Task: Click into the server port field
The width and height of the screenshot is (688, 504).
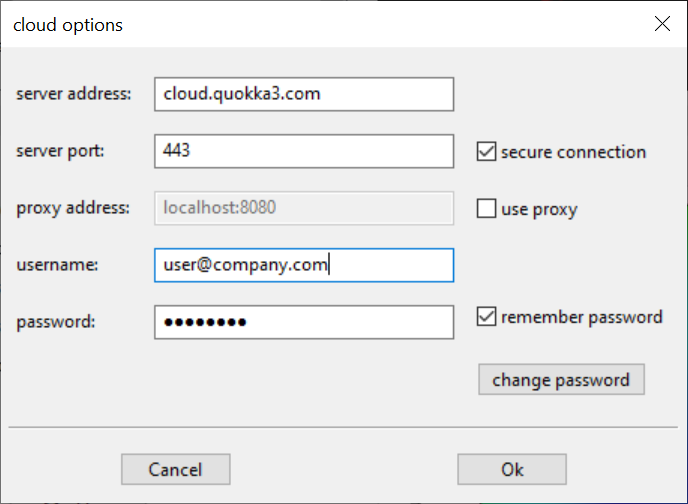Action: (x=304, y=151)
